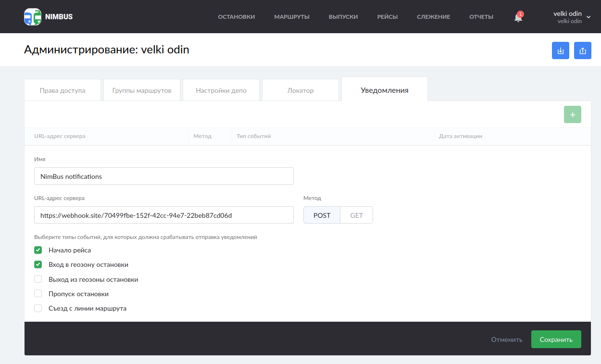This screenshot has height=364, width=601.
Task: Open the Права доступа tab
Action: pos(62,89)
